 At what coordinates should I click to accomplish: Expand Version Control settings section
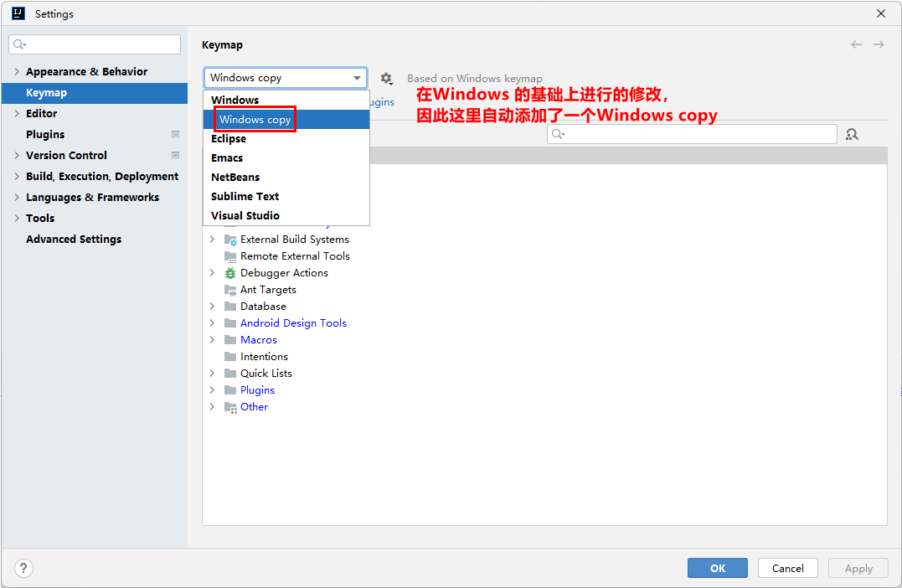pyautogui.click(x=17, y=155)
